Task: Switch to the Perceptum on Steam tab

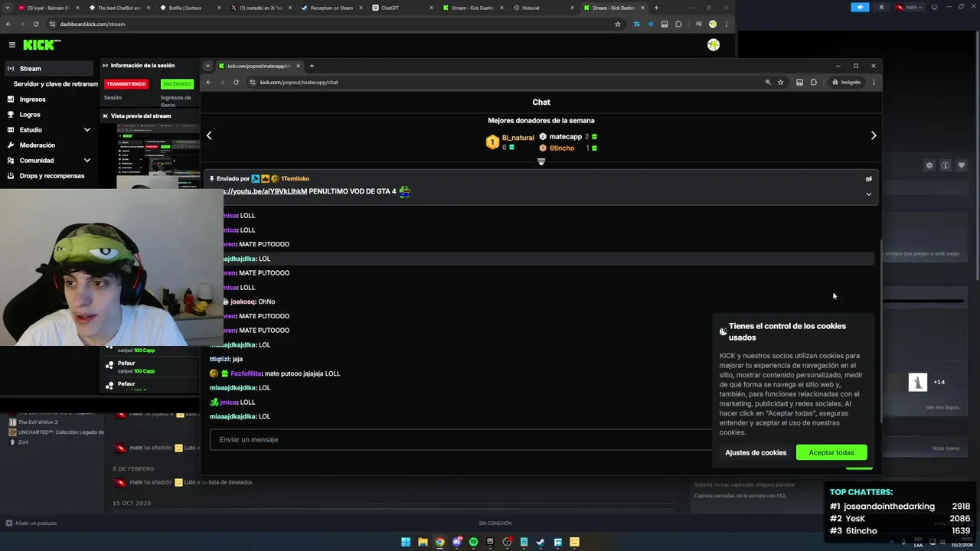Action: pos(332,8)
